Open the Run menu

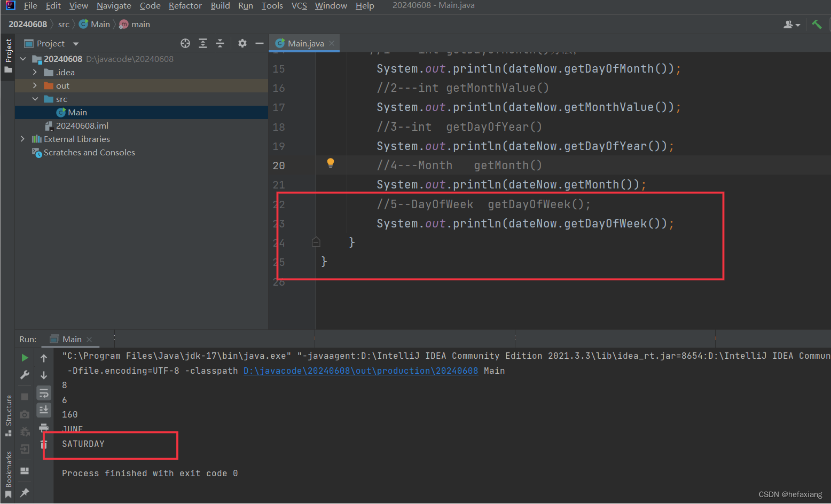tap(246, 5)
